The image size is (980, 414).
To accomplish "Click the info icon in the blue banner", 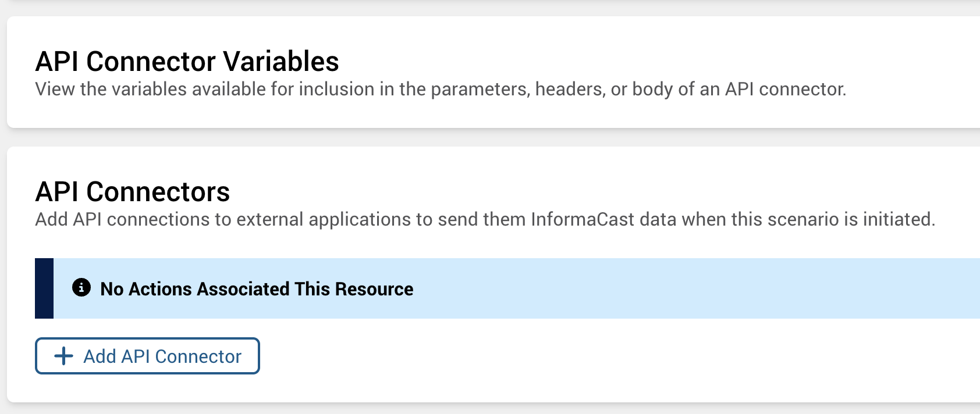I will point(81,287).
